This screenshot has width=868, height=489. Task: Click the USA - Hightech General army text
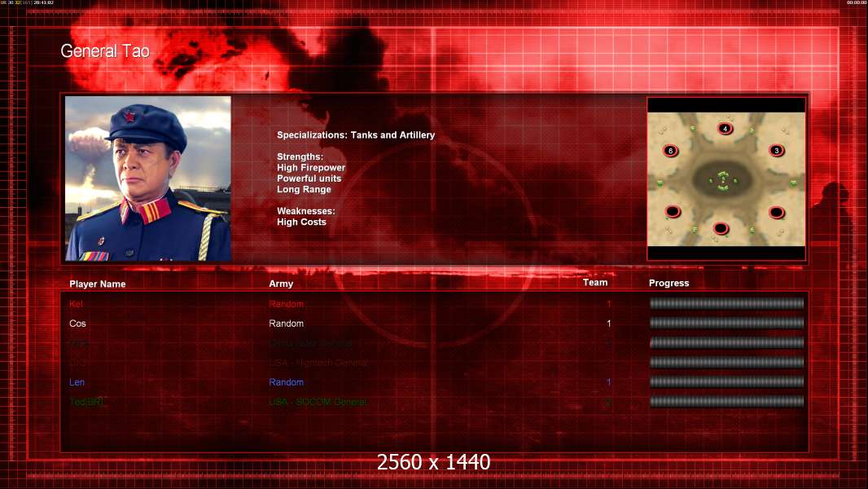[318, 363]
